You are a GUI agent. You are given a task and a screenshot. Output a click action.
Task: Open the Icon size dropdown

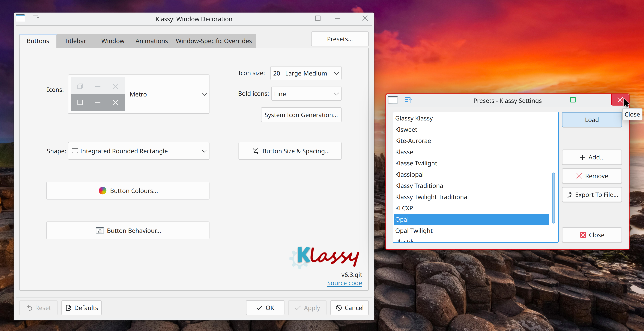pos(306,73)
